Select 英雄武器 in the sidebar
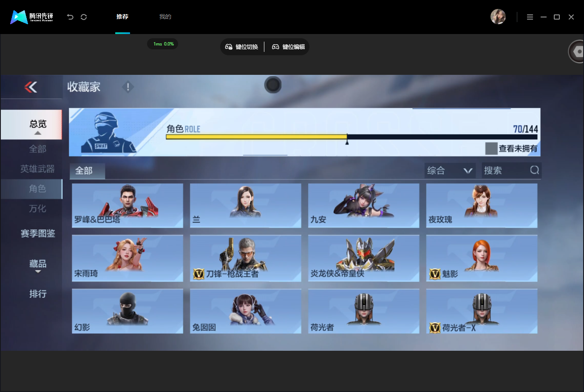This screenshot has height=392, width=584. (37, 169)
